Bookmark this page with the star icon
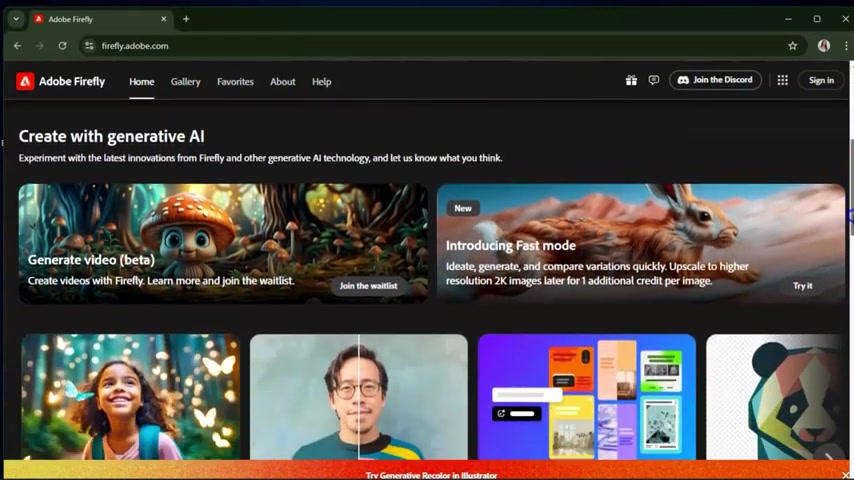Image resolution: width=854 pixels, height=480 pixels. 792,46
